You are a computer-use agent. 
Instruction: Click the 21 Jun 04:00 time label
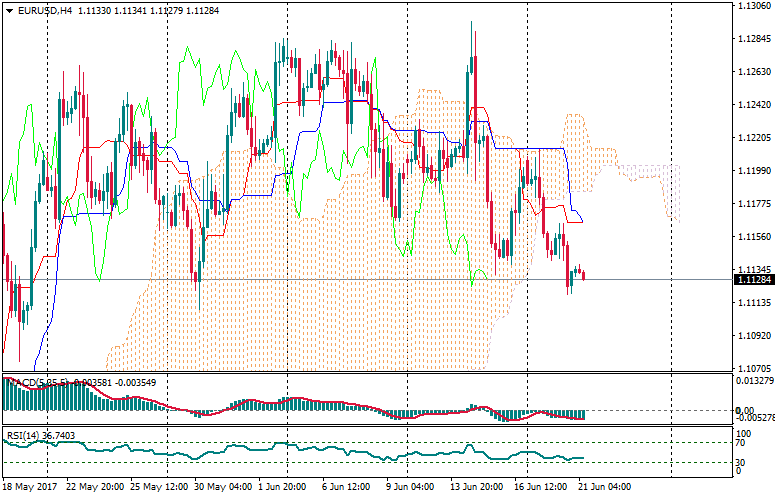click(601, 487)
